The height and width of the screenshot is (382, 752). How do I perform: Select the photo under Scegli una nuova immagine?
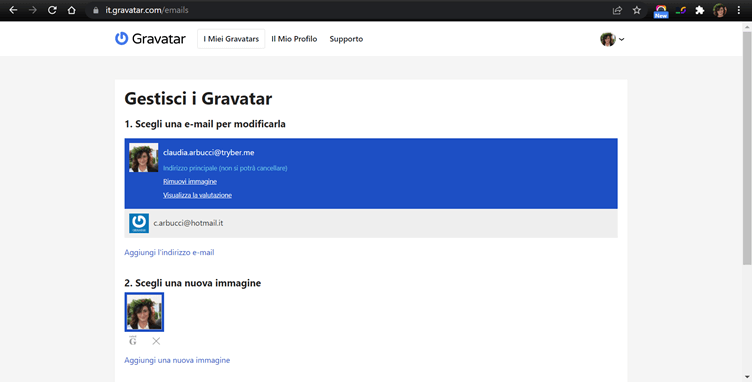pos(144,312)
